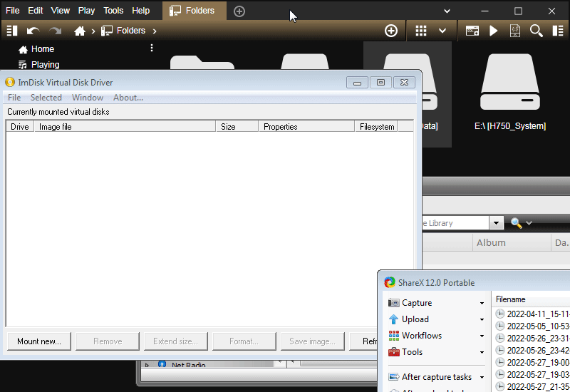Expand the ShareX Capture submenu
This screenshot has width=570, height=392.
point(435,303)
